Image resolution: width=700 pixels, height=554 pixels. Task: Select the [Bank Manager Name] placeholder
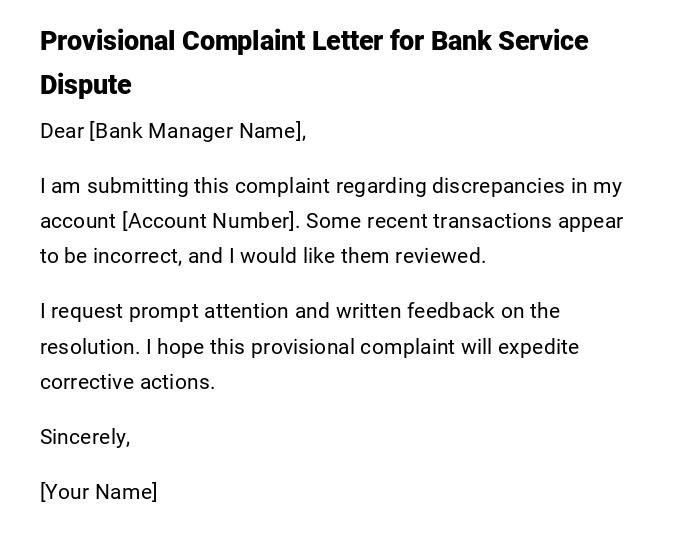click(197, 131)
